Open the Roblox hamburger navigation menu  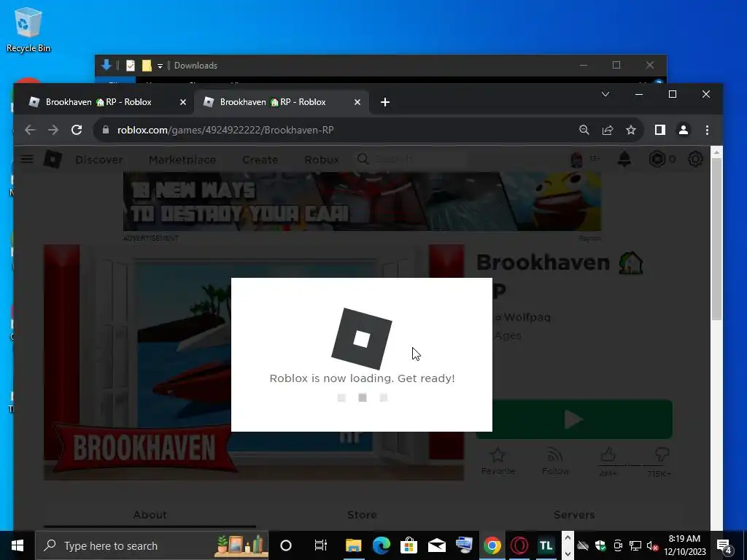coord(27,159)
